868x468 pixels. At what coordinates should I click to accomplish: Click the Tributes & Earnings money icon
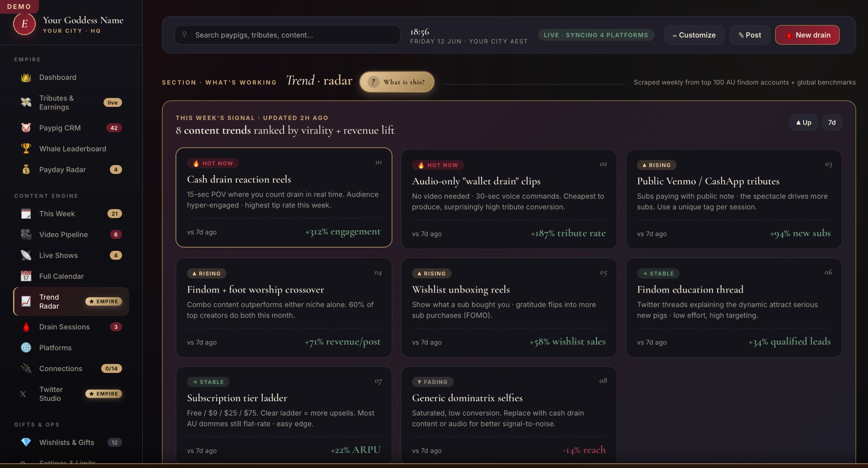pos(26,103)
